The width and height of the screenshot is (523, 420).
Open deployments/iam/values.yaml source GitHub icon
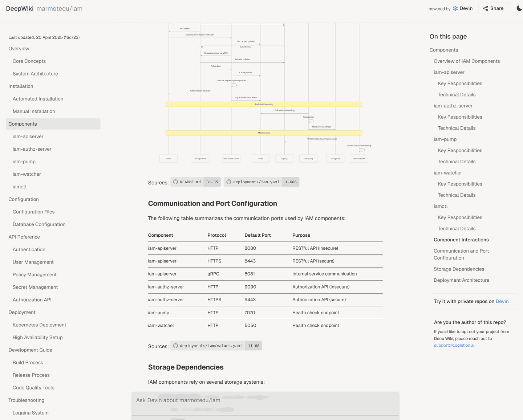click(x=176, y=346)
